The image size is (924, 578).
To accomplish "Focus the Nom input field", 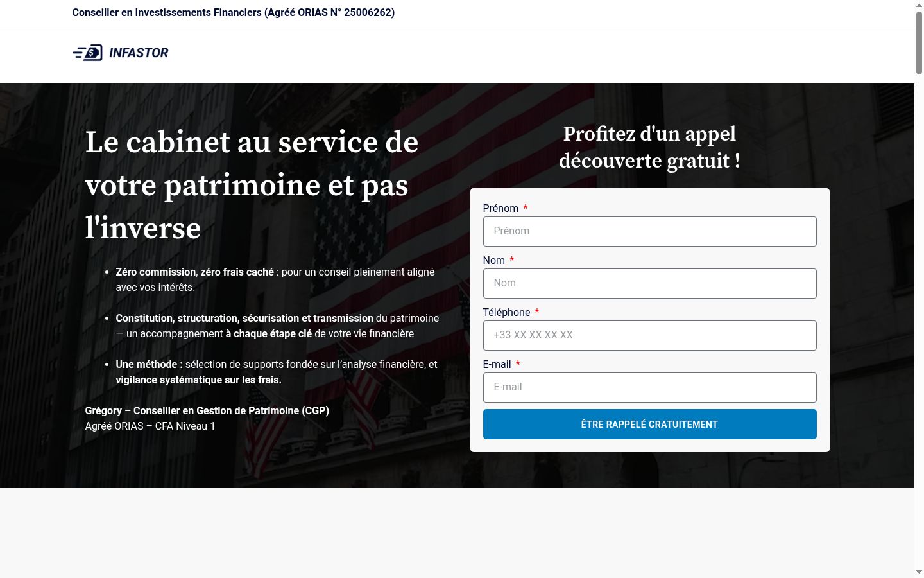I will 649,283.
